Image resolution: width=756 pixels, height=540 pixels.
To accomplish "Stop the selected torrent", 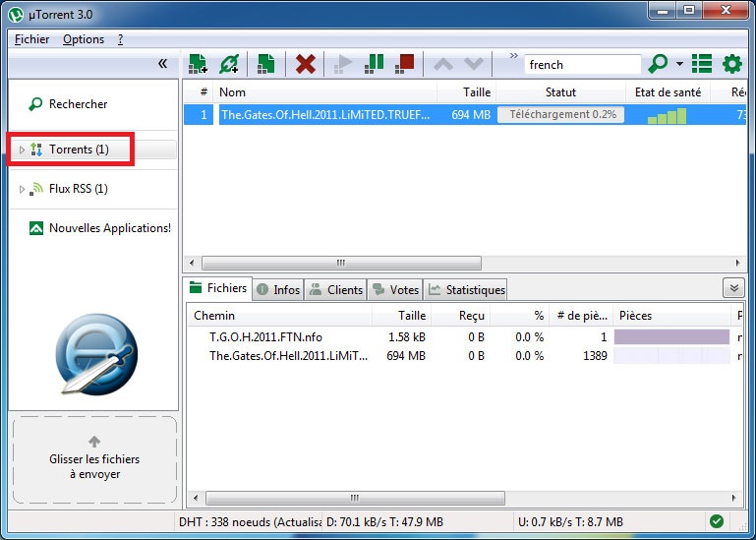I will (404, 64).
